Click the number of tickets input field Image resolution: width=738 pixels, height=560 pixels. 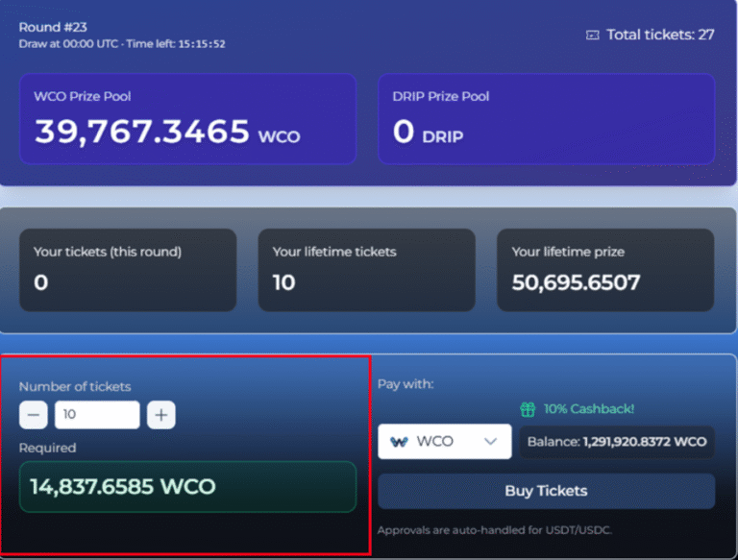(x=96, y=415)
